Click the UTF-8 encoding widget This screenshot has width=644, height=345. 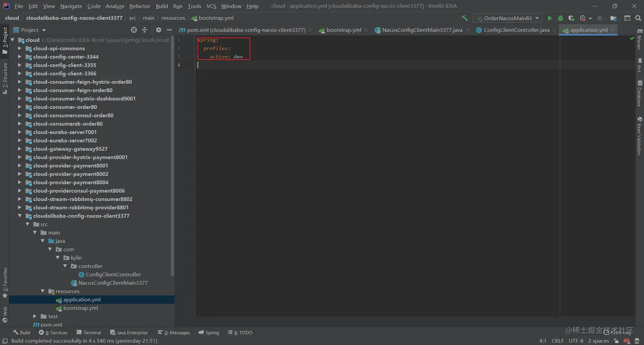pyautogui.click(x=576, y=341)
